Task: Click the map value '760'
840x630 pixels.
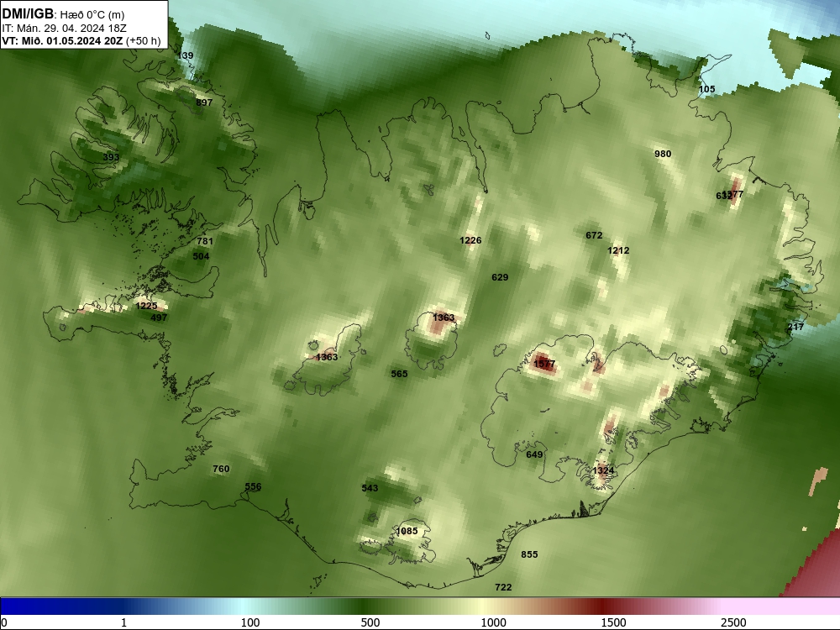Action: tap(221, 469)
